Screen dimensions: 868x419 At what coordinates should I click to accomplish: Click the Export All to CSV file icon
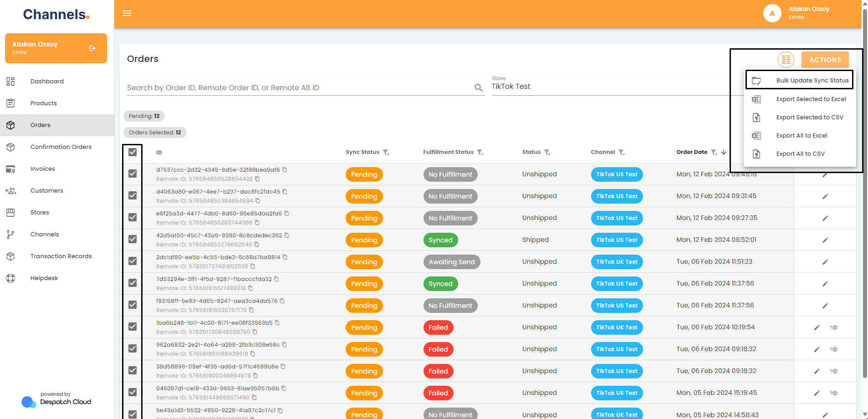pyautogui.click(x=756, y=154)
